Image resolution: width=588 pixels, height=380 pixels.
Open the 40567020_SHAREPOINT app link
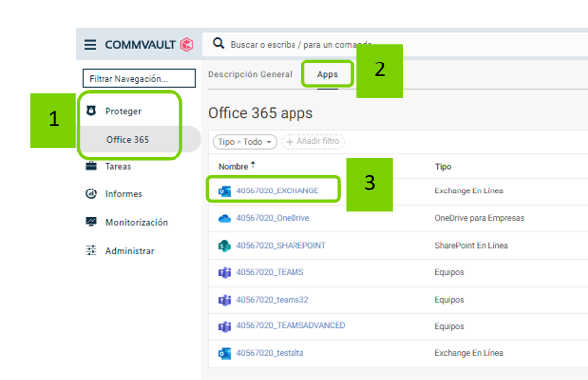(x=281, y=245)
